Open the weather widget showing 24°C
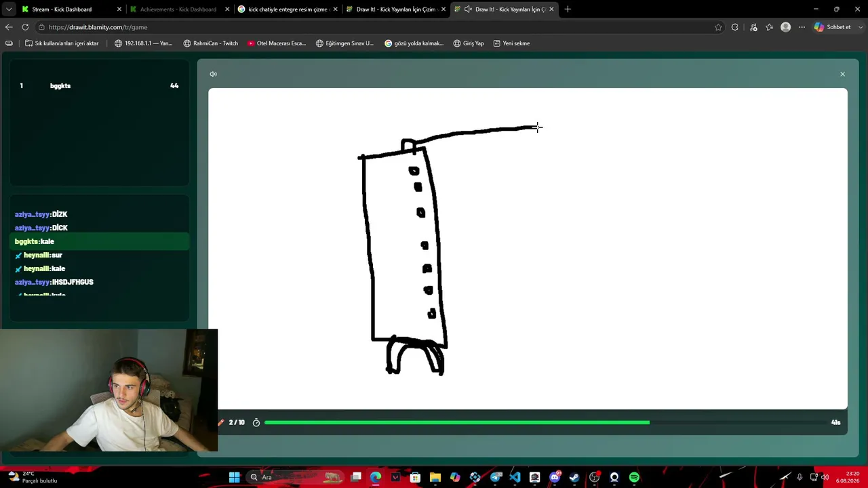This screenshot has height=488, width=868. tap(33, 477)
